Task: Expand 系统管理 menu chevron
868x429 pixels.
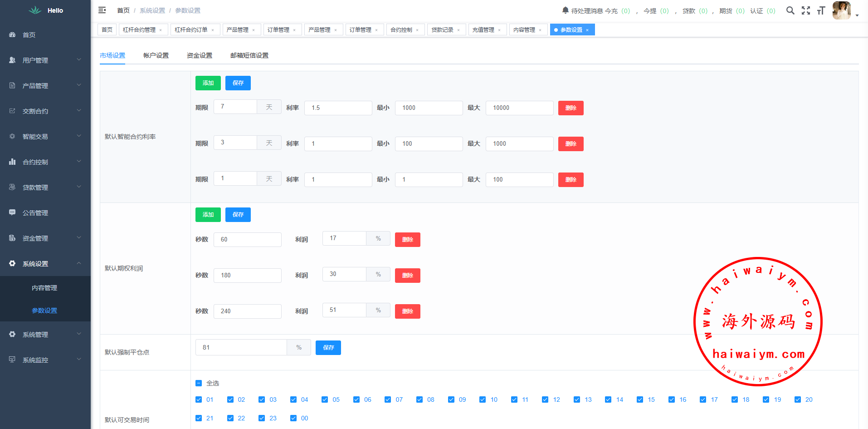Action: point(79,334)
